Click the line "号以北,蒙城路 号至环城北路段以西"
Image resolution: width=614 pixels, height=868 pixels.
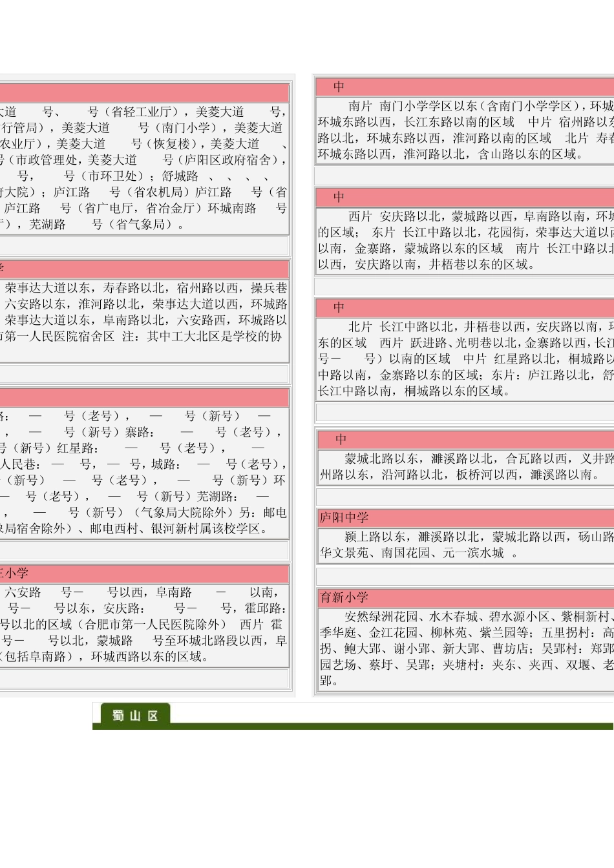point(143,641)
